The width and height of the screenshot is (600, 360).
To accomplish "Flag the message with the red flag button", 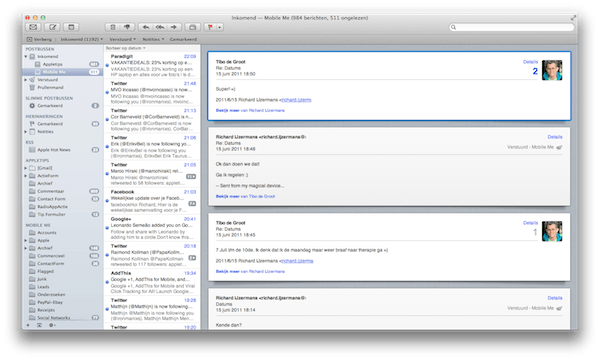I will point(210,27).
